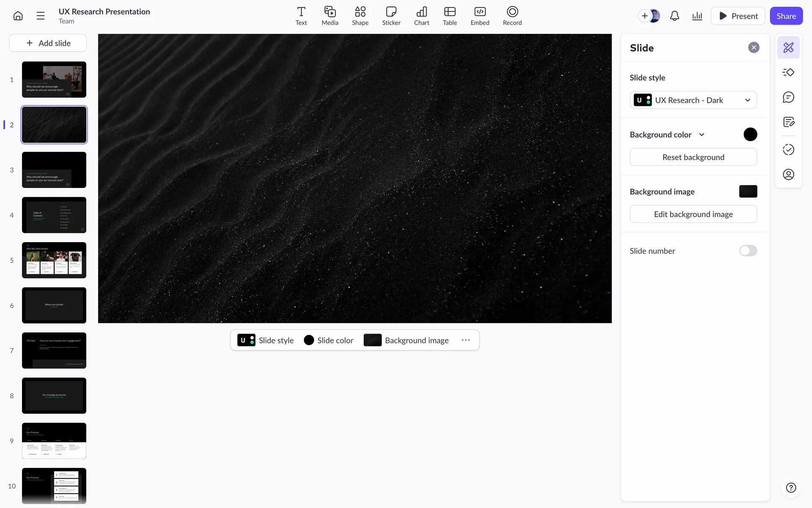Open the comments panel in the right sidebar
This screenshot has height=508, width=812.
(x=788, y=97)
